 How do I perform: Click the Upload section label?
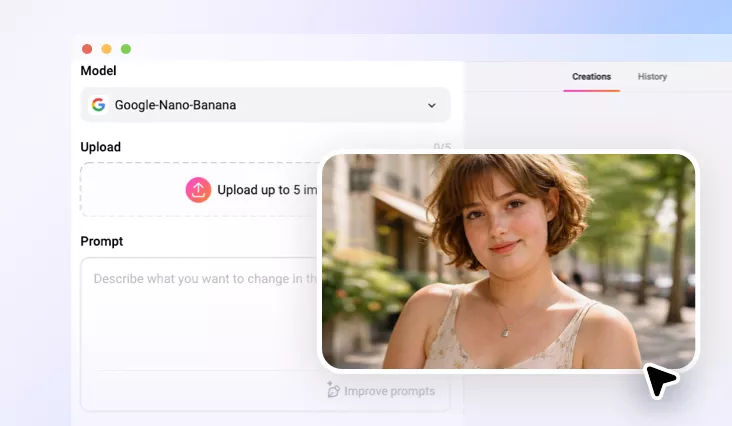pyautogui.click(x=100, y=147)
